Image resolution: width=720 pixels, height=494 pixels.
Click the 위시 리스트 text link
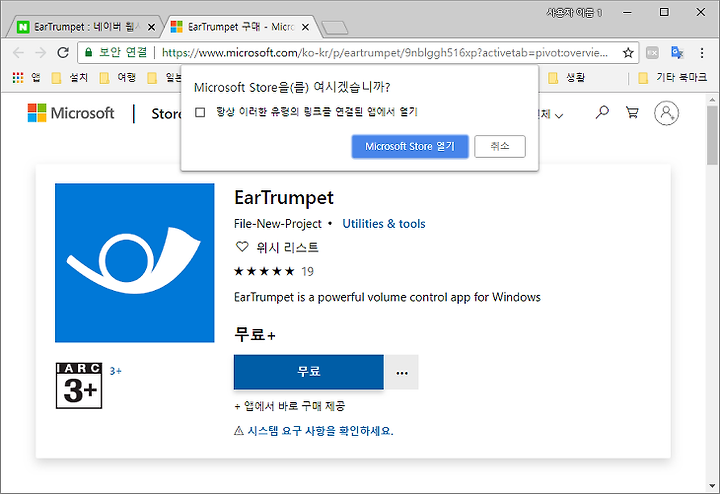point(287,247)
